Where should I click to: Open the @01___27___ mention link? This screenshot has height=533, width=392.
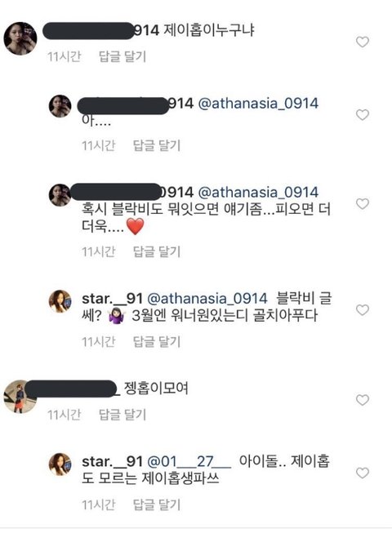pyautogui.click(x=189, y=462)
